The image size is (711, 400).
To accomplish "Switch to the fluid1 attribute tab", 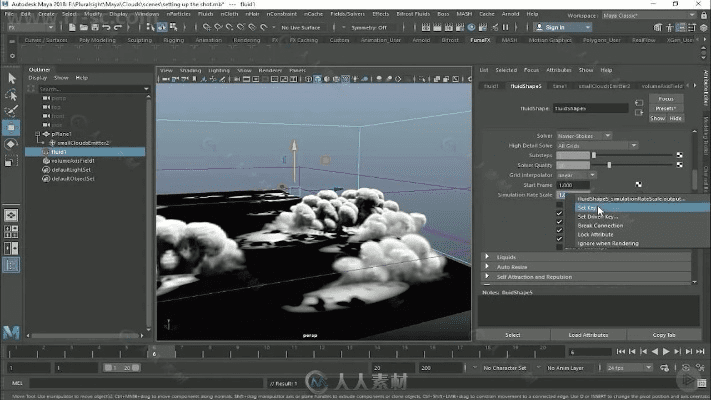I will coord(491,85).
